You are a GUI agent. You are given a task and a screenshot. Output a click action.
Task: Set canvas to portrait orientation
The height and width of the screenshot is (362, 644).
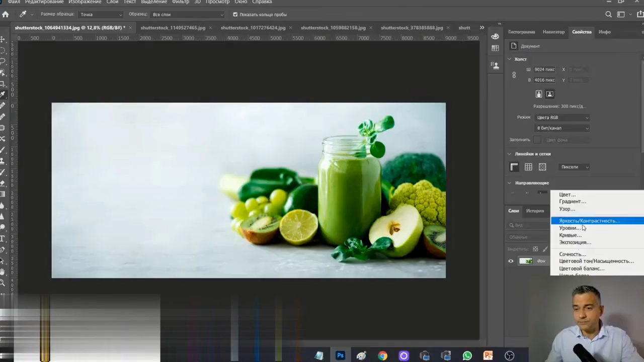[539, 94]
